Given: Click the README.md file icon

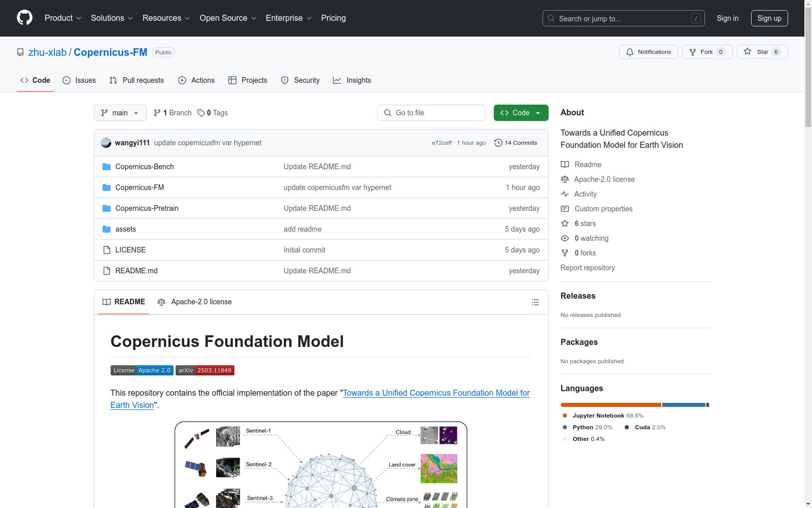Looking at the screenshot, I should pyautogui.click(x=107, y=271).
